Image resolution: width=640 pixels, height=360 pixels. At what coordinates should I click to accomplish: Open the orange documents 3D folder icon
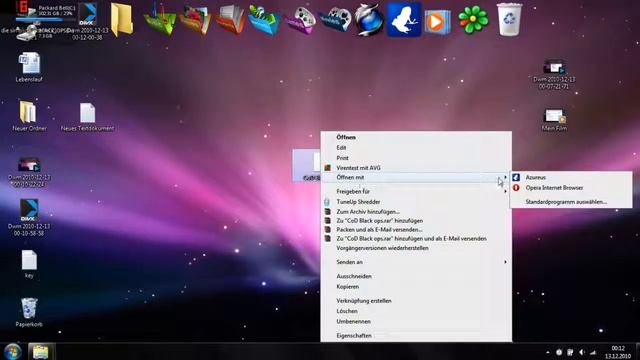pyautogui.click(x=230, y=19)
